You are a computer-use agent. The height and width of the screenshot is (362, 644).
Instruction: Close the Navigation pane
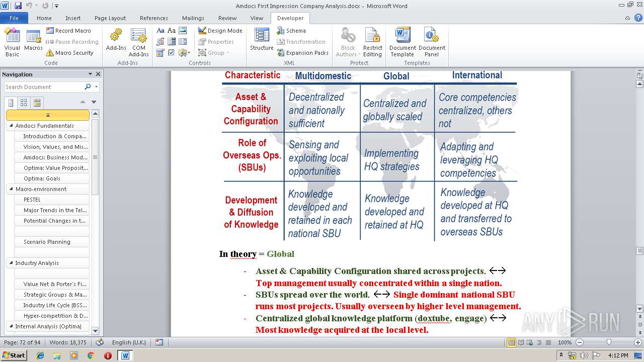pos(98,74)
